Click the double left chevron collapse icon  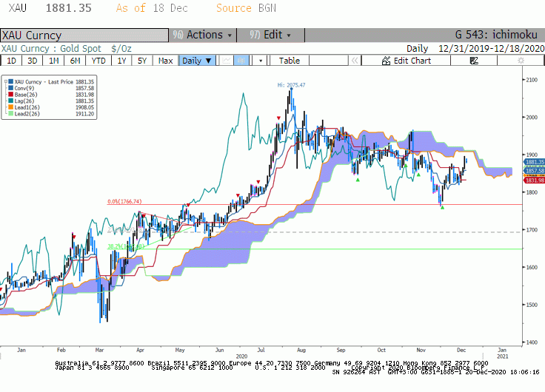pyautogui.click(x=355, y=61)
